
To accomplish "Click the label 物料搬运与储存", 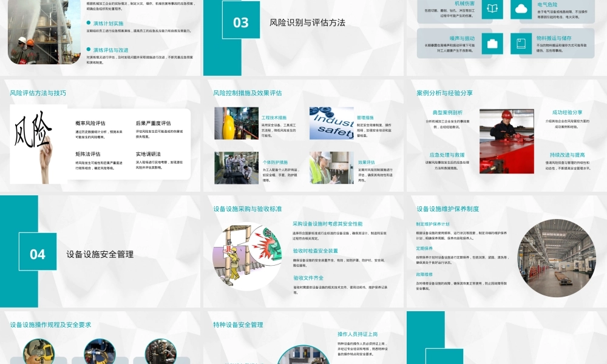I will coord(554,38).
